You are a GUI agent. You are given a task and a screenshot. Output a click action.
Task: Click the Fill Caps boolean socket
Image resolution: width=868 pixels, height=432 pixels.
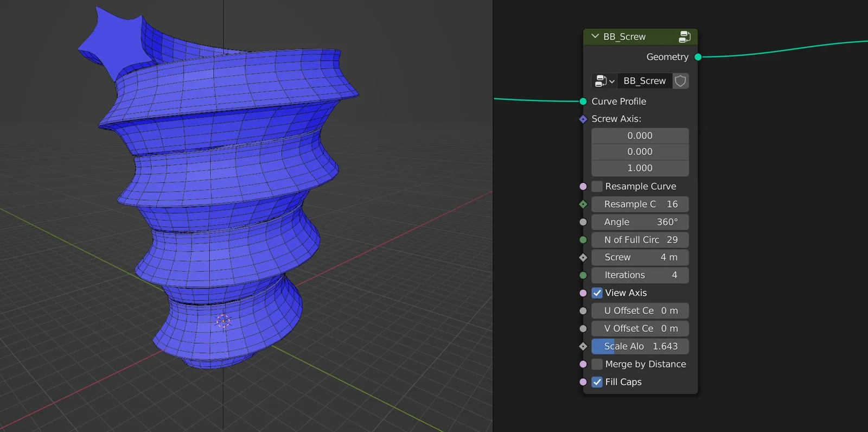tap(583, 382)
